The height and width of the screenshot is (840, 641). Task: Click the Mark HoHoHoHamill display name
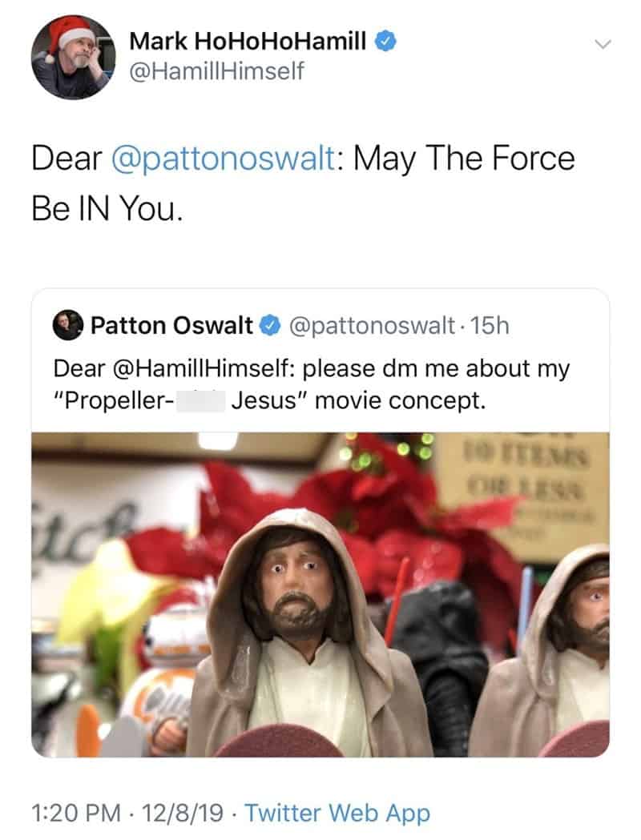pyautogui.click(x=248, y=40)
